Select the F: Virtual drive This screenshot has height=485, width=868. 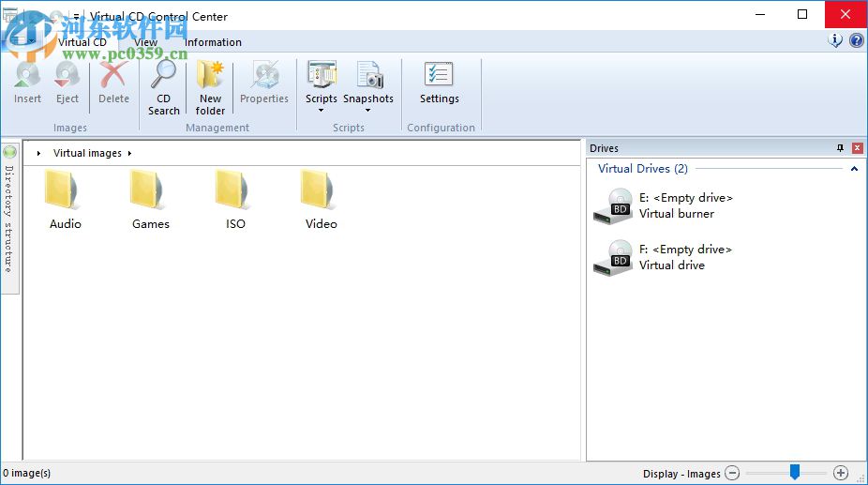(663, 257)
